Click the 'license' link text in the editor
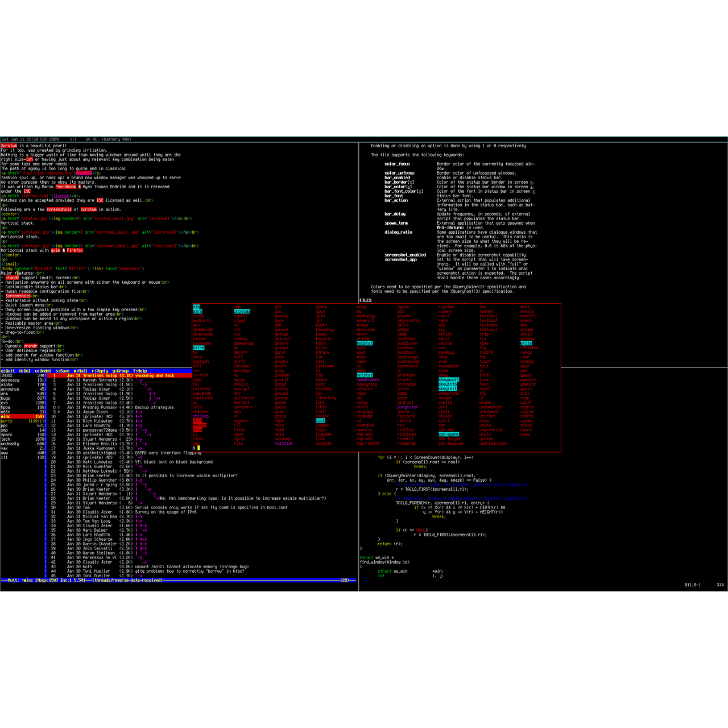The image size is (728, 728). 61,196
